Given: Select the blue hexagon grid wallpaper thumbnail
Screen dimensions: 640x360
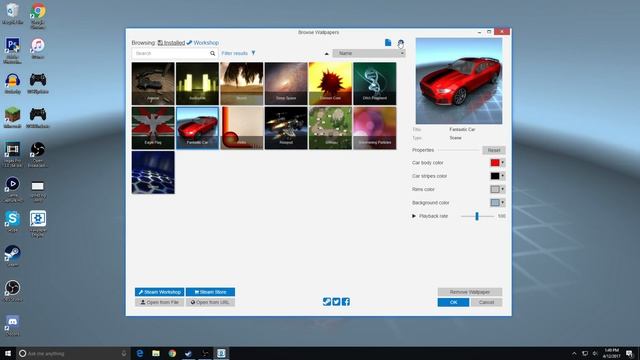Looking at the screenshot, I should click(x=153, y=172).
